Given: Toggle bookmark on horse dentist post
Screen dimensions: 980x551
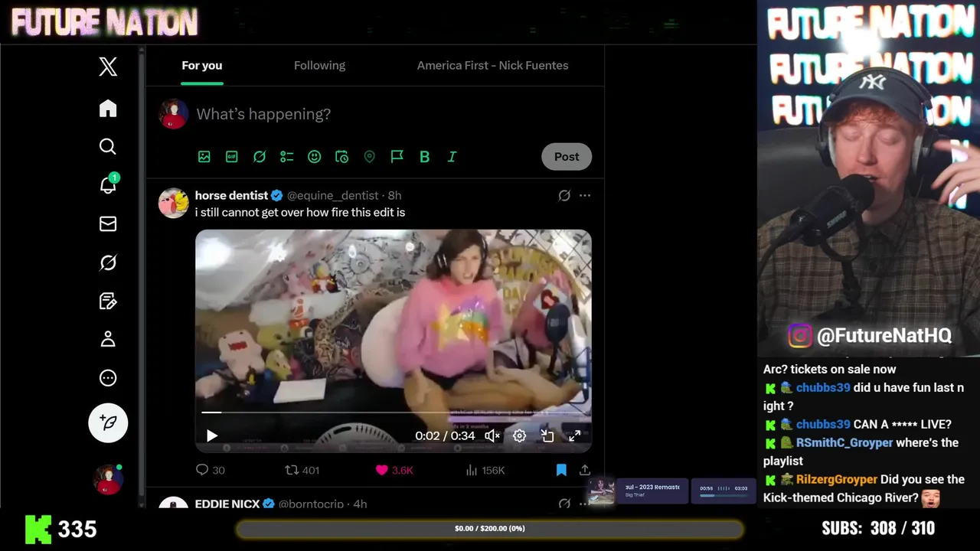Looking at the screenshot, I should pos(561,470).
